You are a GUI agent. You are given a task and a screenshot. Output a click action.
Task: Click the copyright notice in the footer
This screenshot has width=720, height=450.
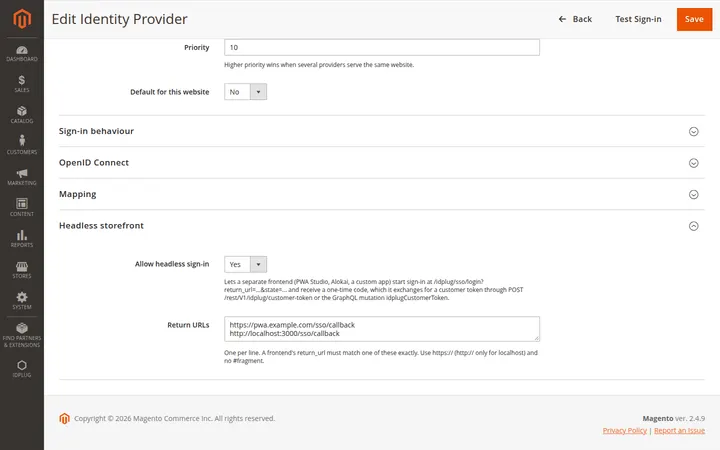click(174, 418)
